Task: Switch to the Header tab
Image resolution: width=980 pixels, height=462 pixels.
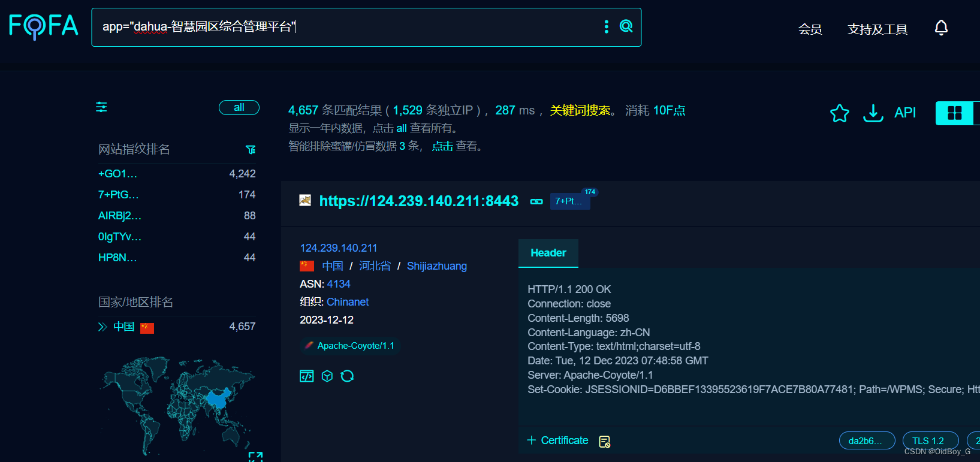Action: (x=548, y=253)
